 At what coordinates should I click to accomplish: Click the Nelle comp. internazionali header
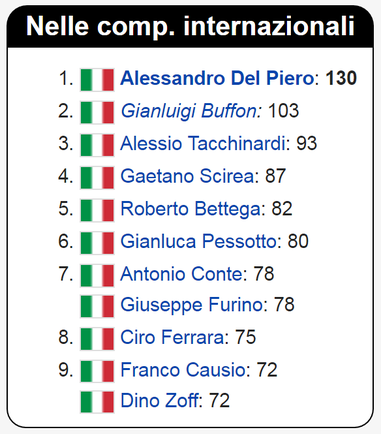(x=190, y=27)
